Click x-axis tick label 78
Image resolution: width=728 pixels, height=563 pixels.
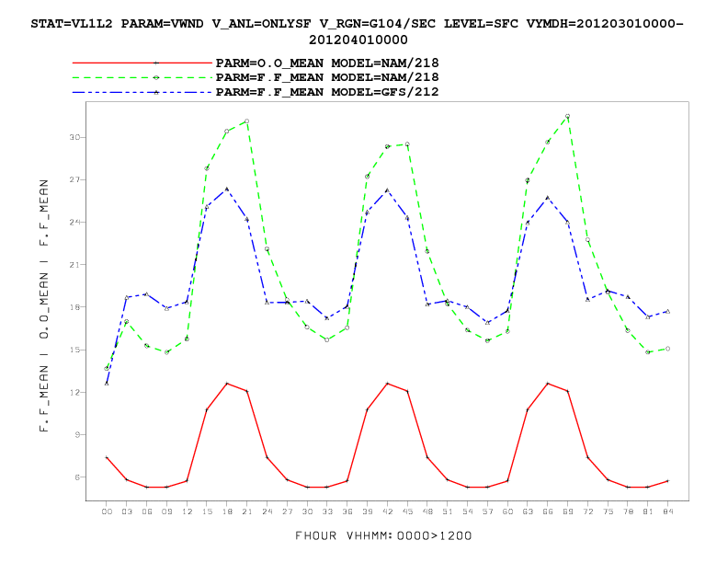pos(628,511)
